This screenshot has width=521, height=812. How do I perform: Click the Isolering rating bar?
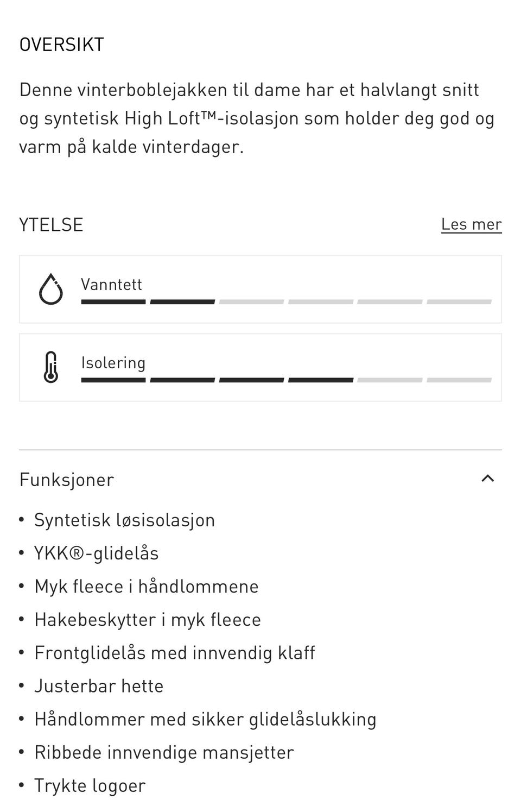click(x=286, y=380)
